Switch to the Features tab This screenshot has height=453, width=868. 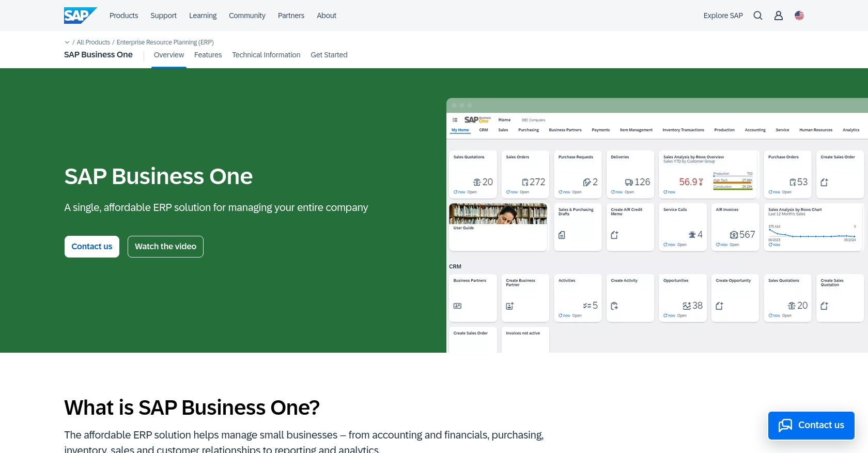pos(208,55)
